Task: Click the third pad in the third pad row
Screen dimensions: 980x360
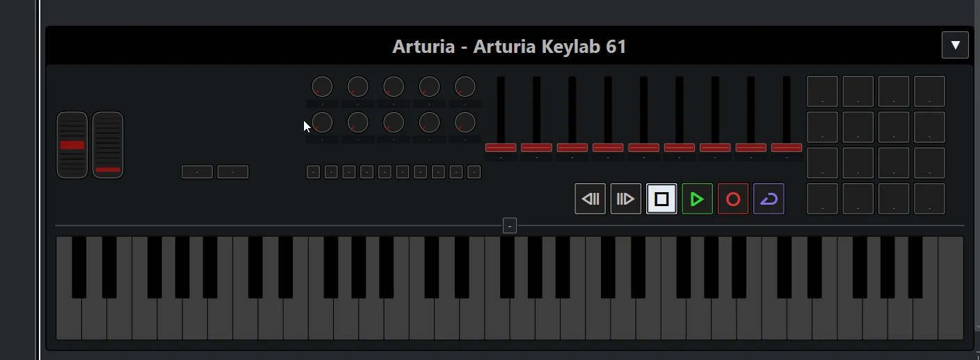Action: point(894,163)
